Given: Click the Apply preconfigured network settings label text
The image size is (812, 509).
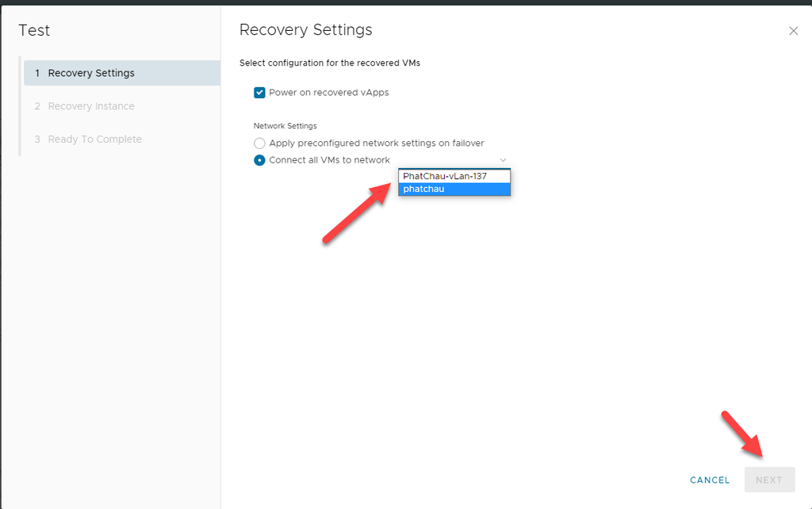Looking at the screenshot, I should click(377, 144).
